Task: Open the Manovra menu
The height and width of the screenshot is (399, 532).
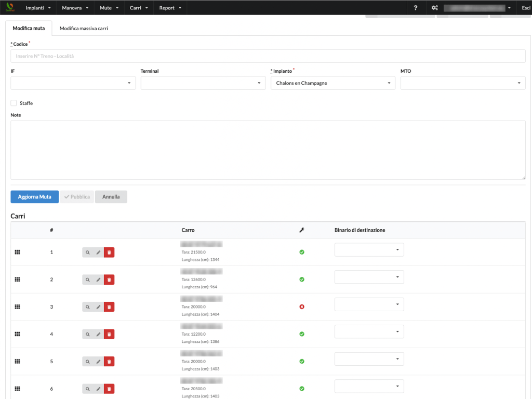Action: click(75, 8)
